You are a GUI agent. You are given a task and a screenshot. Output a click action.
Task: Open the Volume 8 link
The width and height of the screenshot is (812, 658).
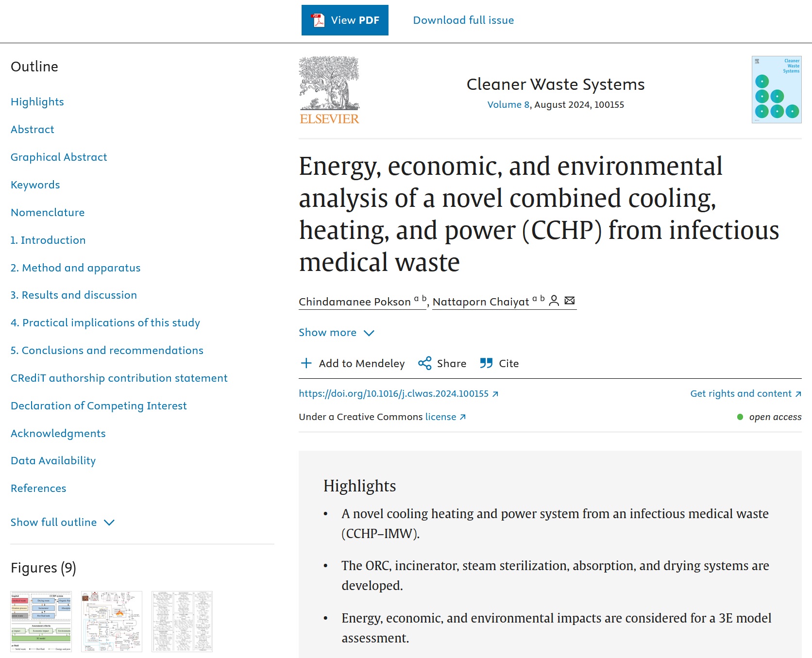pyautogui.click(x=508, y=105)
